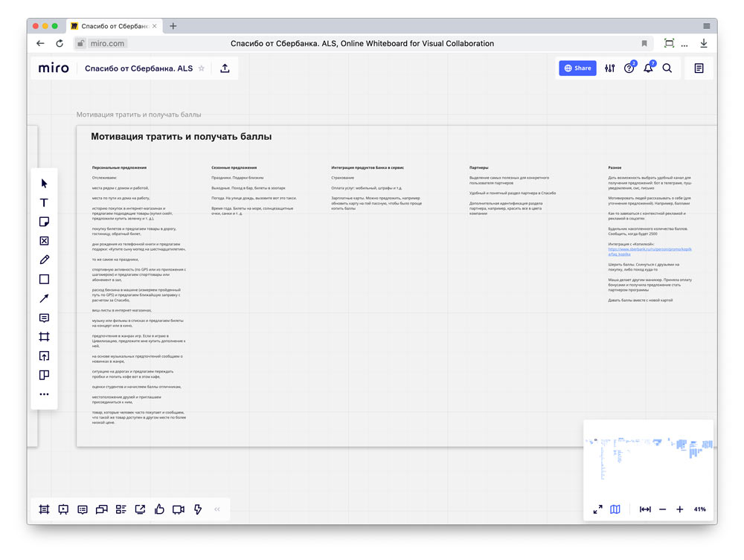This screenshot has height=560, width=744.
Task: Open notifications via the bell icon
Action: 648,68
